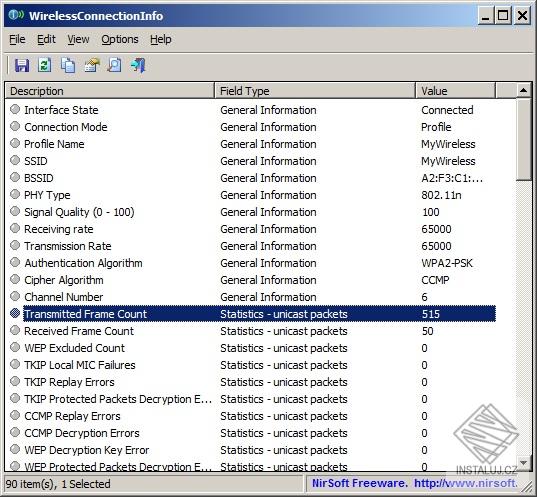This screenshot has height=497, width=537.
Task: Sort by the Value column header
Action: 455,91
